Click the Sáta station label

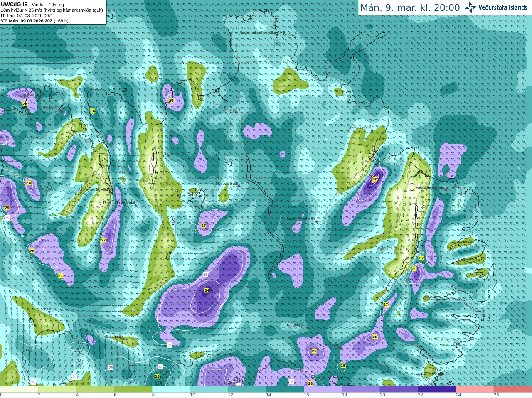[x=45, y=309]
